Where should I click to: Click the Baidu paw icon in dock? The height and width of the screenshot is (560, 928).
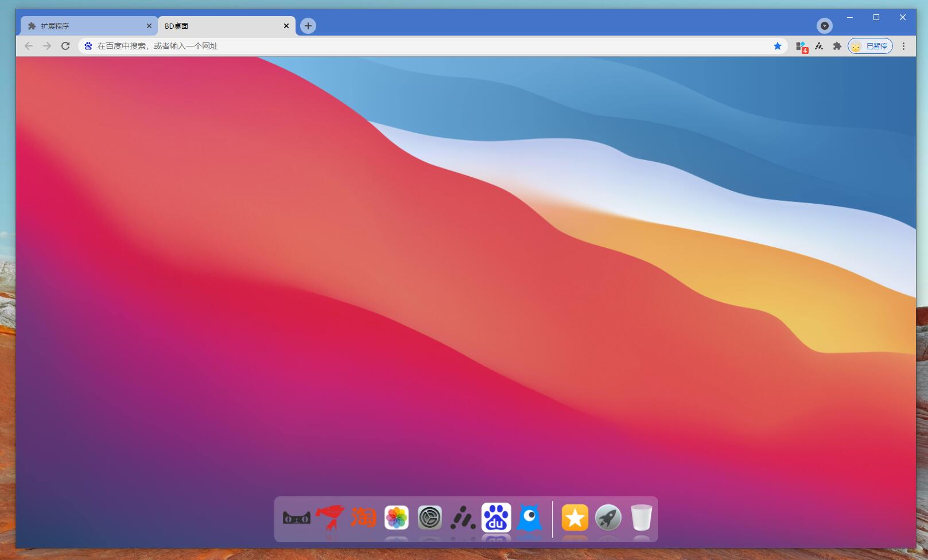click(496, 518)
